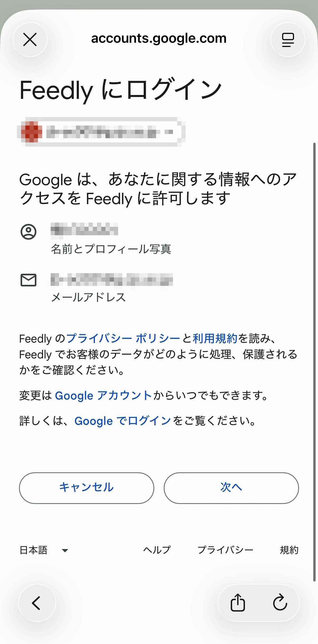The image size is (318, 644).
Task: Tap the blurred account avatar
Action: (x=31, y=132)
